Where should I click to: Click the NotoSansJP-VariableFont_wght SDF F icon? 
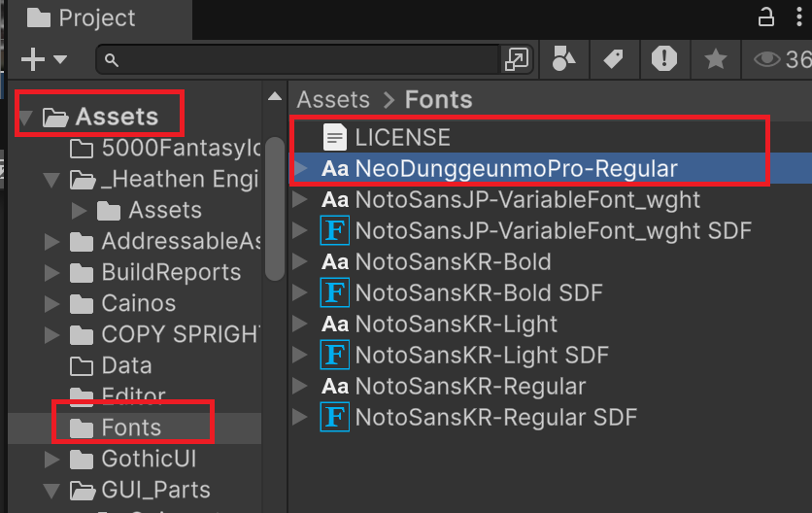coord(334,230)
